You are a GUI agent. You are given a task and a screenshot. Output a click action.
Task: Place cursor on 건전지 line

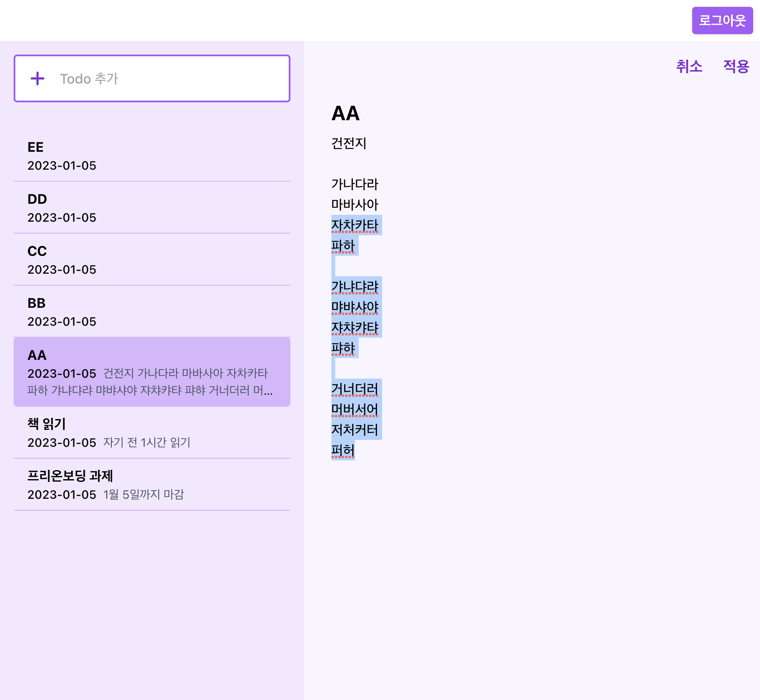pos(349,143)
